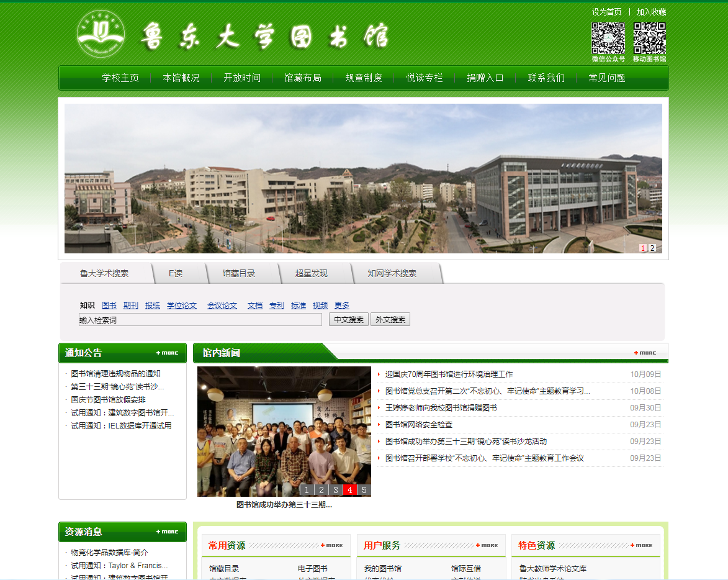This screenshot has height=580, width=728.
Task: Switch news photo to slide 1
Action: point(307,490)
